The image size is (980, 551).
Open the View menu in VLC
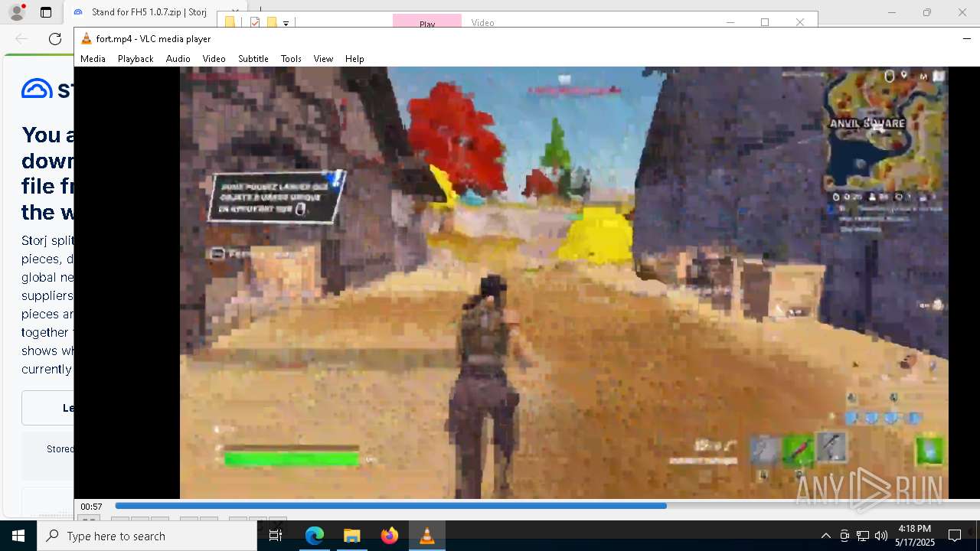coord(323,58)
